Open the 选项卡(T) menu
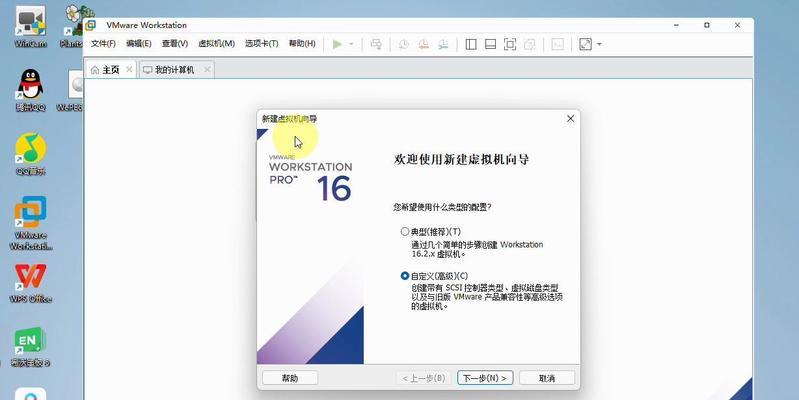799x400 pixels. point(261,44)
